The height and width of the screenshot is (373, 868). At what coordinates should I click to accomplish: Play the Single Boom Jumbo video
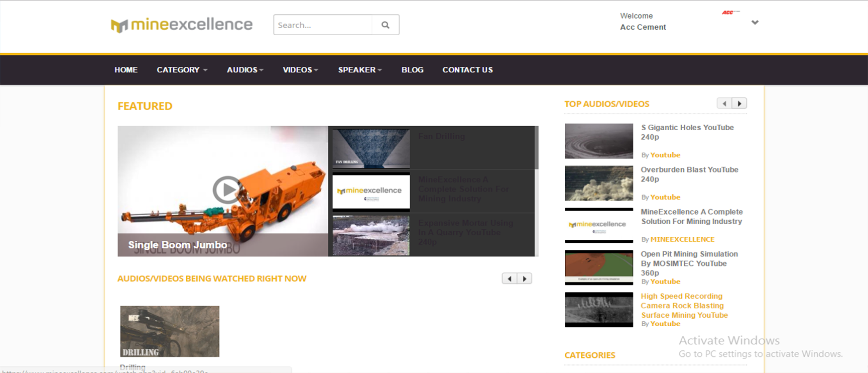[x=227, y=190]
